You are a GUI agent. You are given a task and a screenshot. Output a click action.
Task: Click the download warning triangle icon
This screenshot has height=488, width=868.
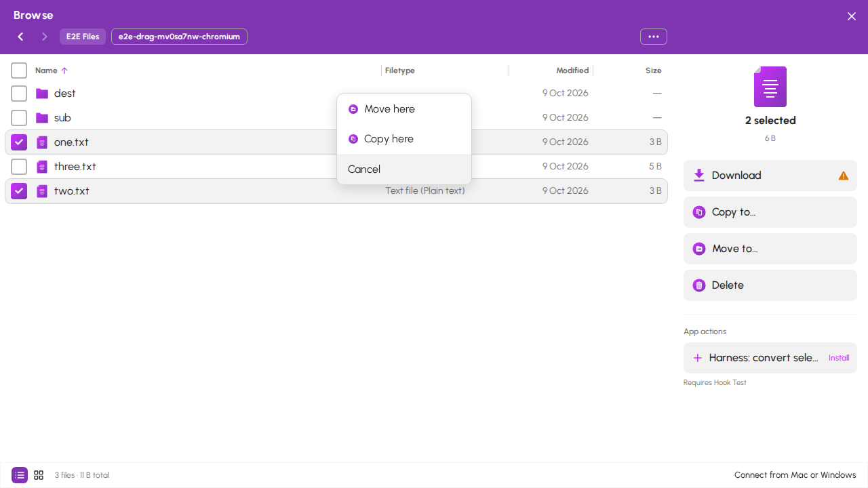[x=844, y=176]
